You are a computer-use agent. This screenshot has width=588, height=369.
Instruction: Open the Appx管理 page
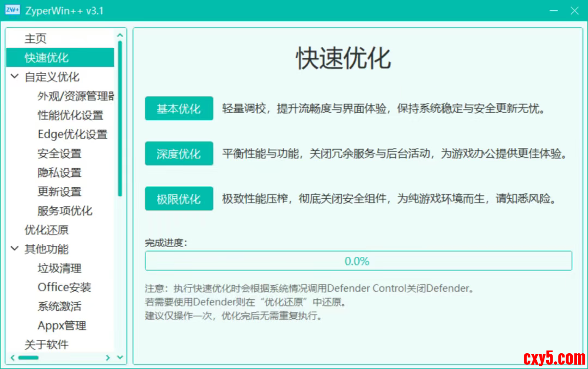(62, 325)
